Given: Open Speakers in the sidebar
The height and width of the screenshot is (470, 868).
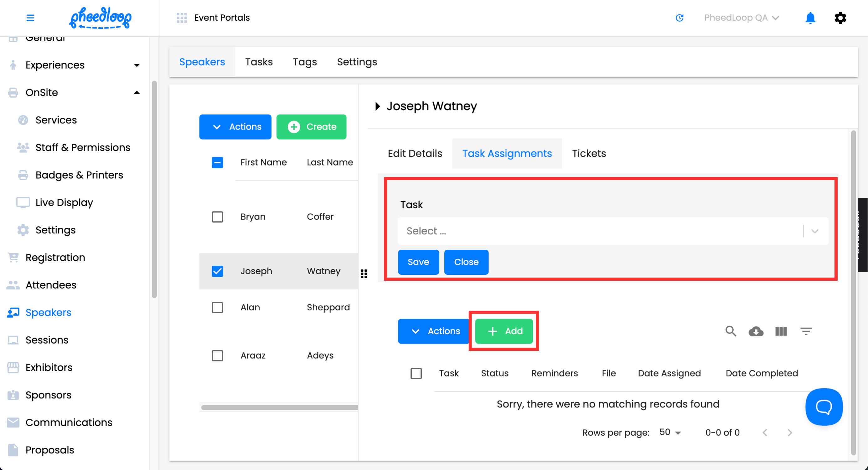Looking at the screenshot, I should click(48, 312).
